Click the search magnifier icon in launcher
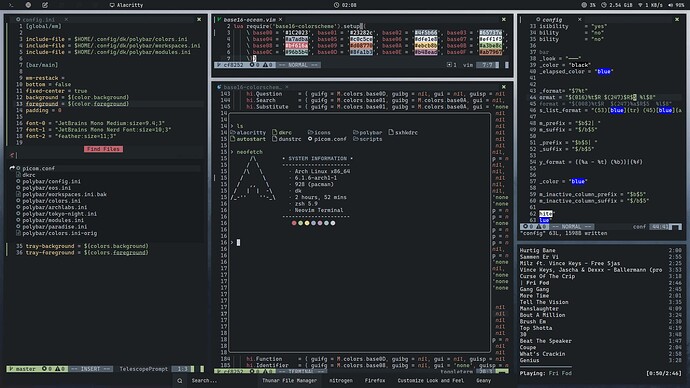The height and width of the screenshot is (388, 690). [x=180, y=381]
